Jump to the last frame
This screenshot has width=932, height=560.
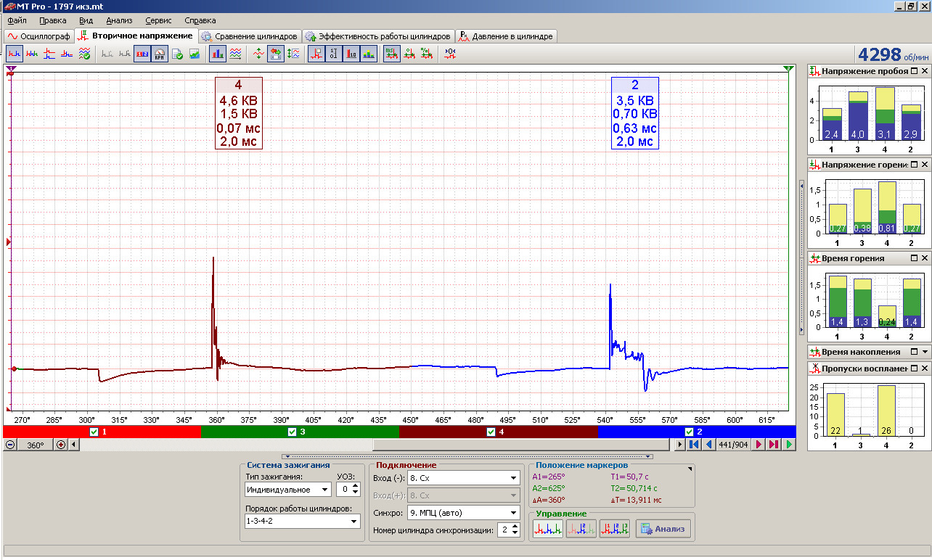[774, 445]
